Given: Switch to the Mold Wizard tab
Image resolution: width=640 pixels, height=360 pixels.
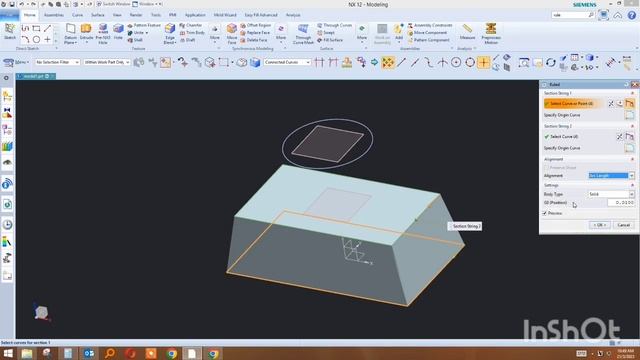Looking at the screenshot, I should tap(225, 15).
